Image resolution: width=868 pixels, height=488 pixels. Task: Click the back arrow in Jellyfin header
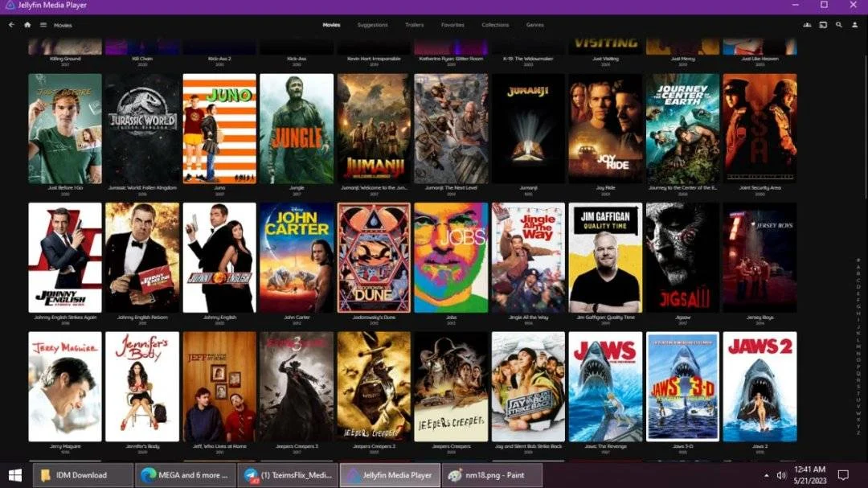(x=11, y=25)
